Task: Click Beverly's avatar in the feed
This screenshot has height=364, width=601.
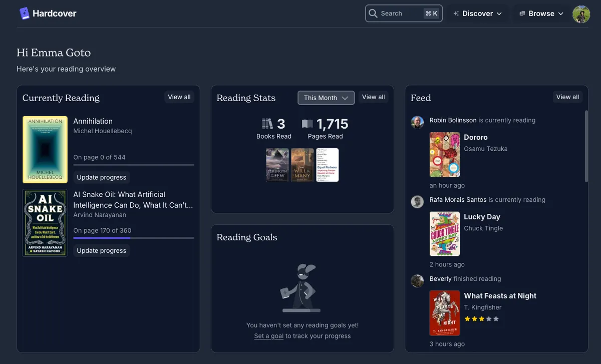Action: coord(417,280)
